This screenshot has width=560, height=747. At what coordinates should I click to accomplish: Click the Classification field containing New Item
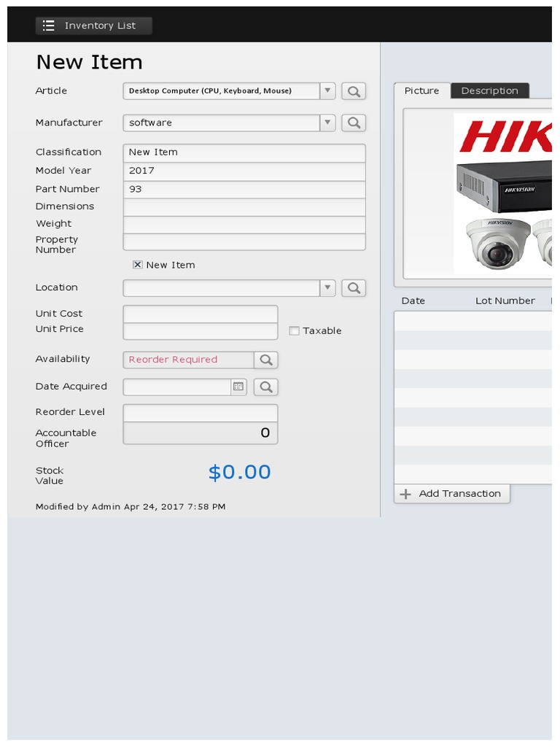pos(244,153)
